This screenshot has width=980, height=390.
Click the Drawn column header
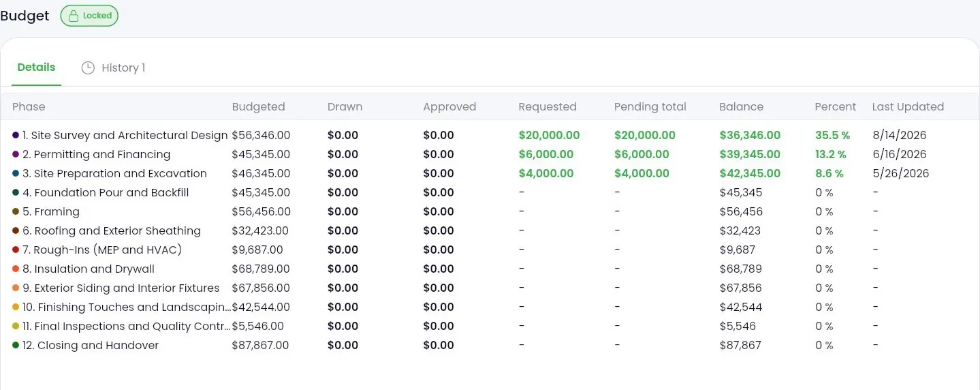tap(345, 106)
